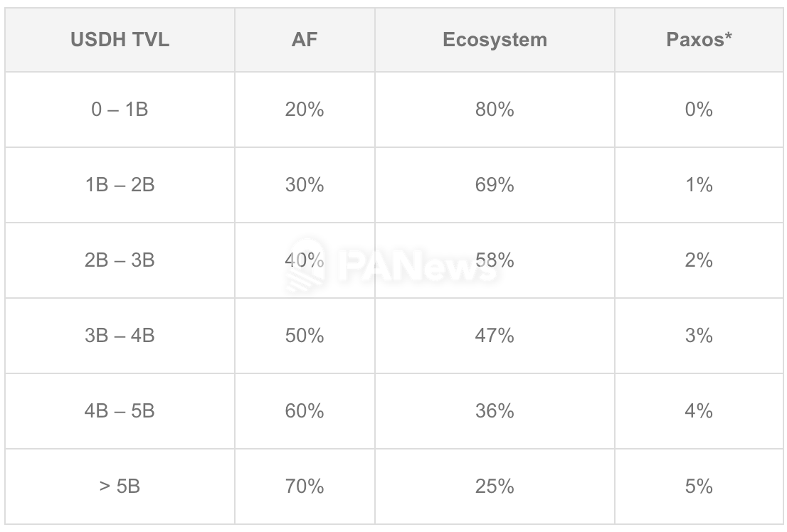Screen dimensions: 787x532
Task: Click the 20% AF cell
Action: pos(305,110)
